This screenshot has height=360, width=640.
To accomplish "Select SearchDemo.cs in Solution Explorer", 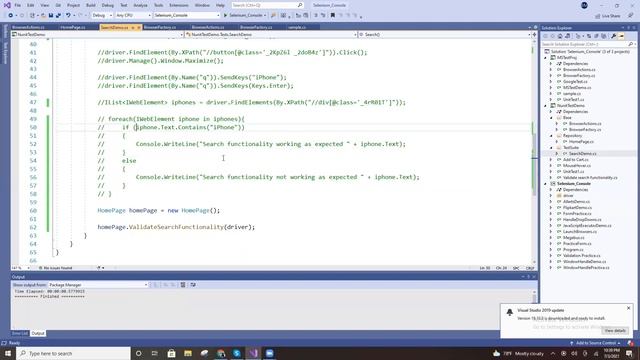I will pyautogui.click(x=583, y=153).
